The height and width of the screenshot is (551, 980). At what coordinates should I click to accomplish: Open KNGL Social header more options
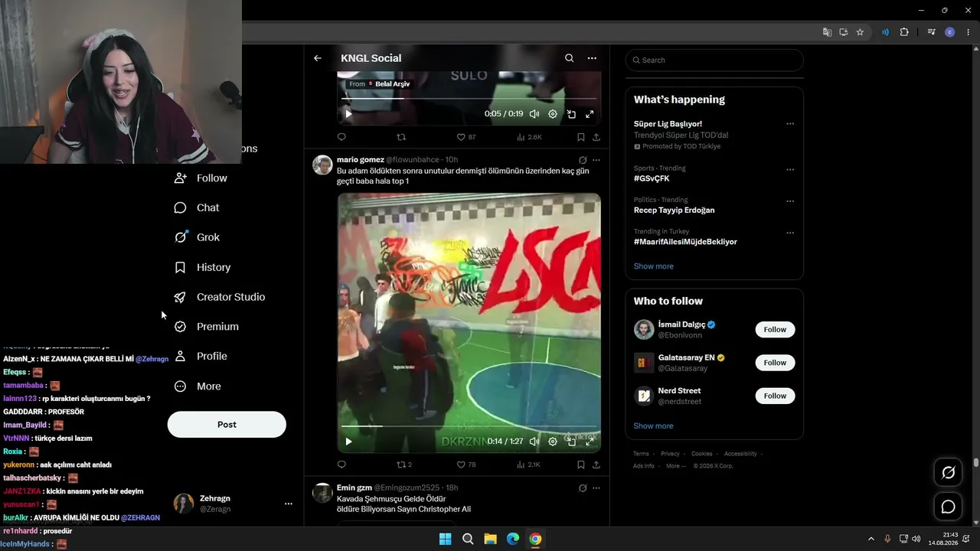pos(592,58)
